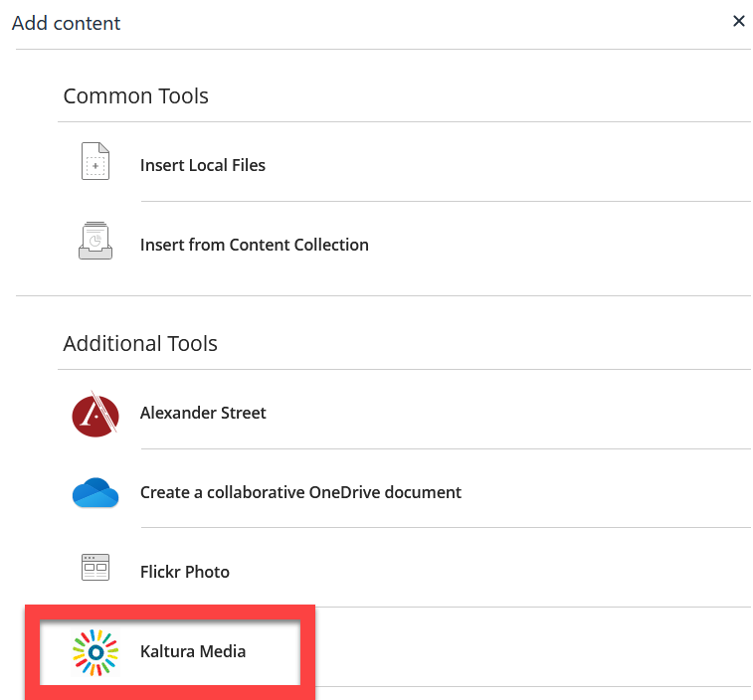Select the Flickr Photo option
Image resolution: width=753 pixels, height=700 pixels.
tap(185, 572)
